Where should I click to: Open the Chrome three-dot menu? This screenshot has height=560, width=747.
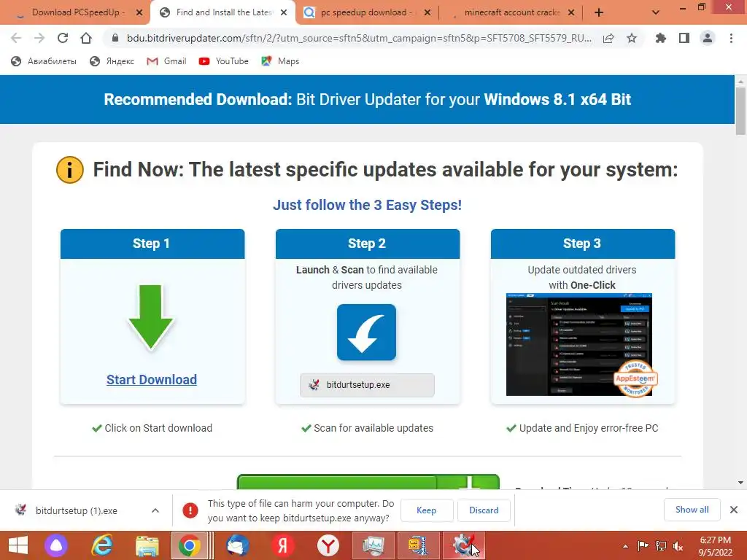(731, 38)
